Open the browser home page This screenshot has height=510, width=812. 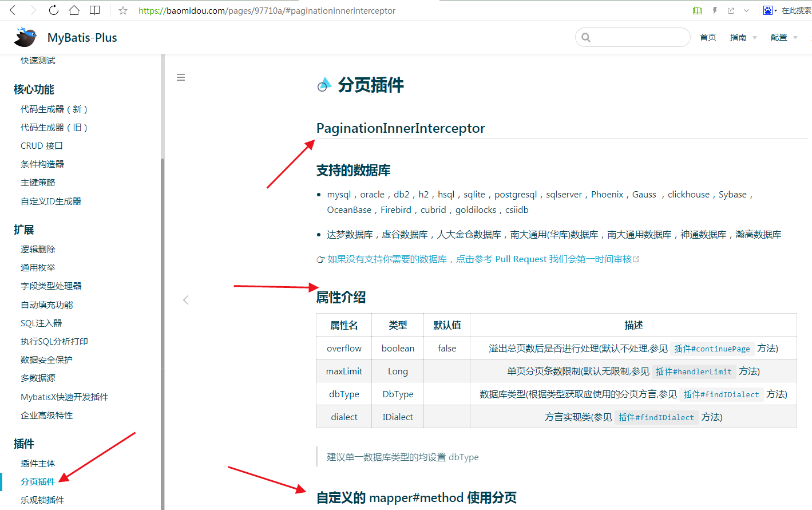pyautogui.click(x=74, y=10)
